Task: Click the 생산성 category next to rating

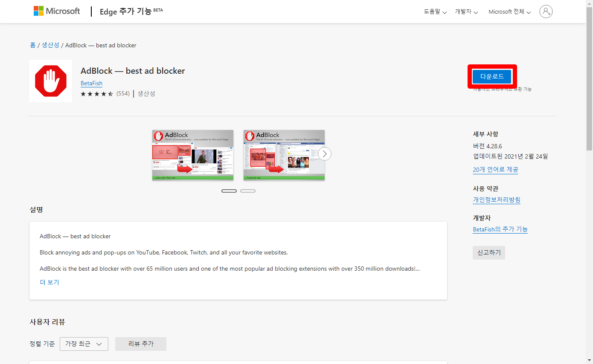Action: (146, 94)
